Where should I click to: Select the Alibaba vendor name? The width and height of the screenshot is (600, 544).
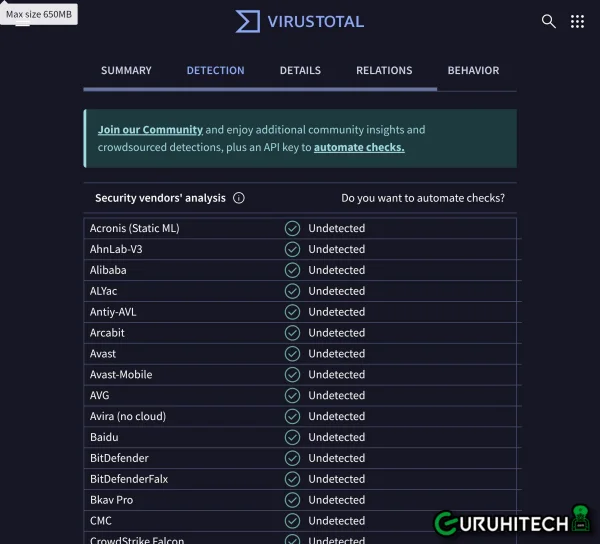[x=108, y=270]
